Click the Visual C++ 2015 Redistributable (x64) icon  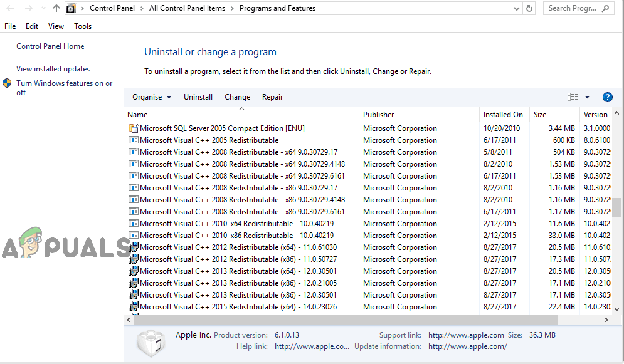133,307
